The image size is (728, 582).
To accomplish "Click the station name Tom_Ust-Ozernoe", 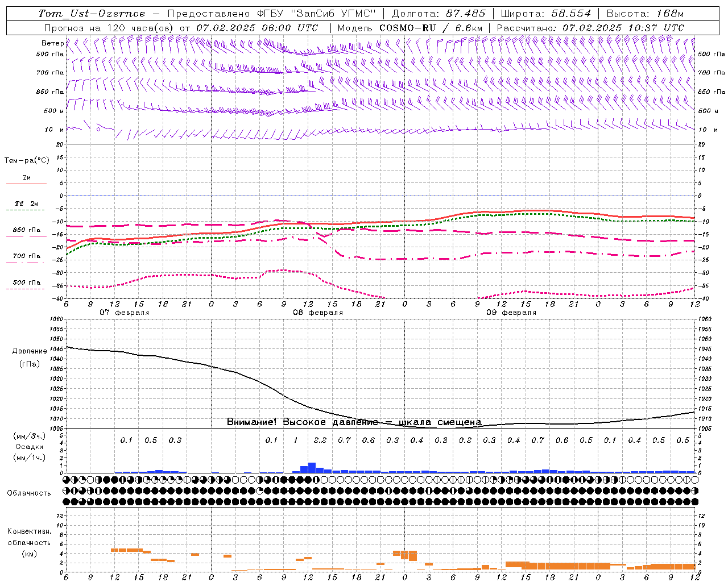I will (92, 14).
